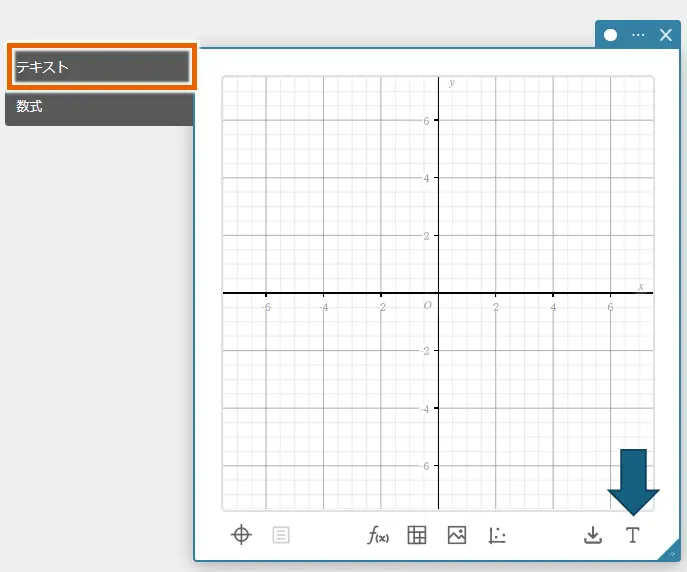The width and height of the screenshot is (687, 572).
Task: Click the download arrow icon
Action: (x=593, y=535)
